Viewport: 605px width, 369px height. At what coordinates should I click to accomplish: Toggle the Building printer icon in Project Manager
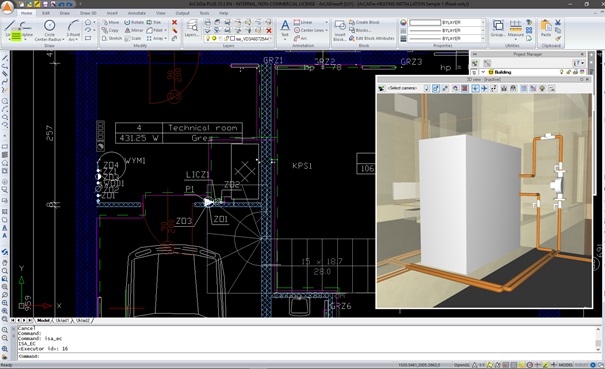pos(575,72)
